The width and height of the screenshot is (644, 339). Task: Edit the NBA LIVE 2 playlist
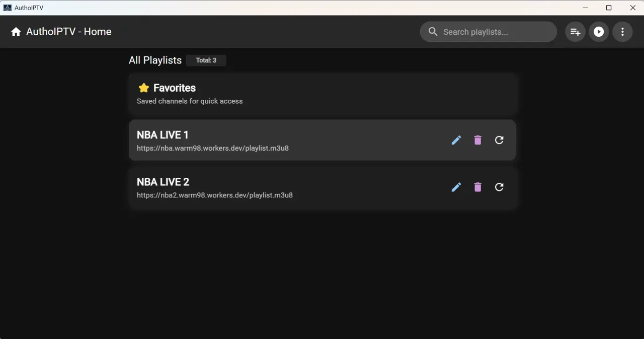[x=456, y=187]
